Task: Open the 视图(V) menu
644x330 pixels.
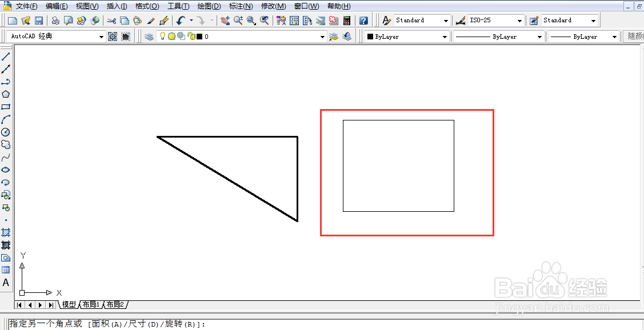Action: click(87, 6)
